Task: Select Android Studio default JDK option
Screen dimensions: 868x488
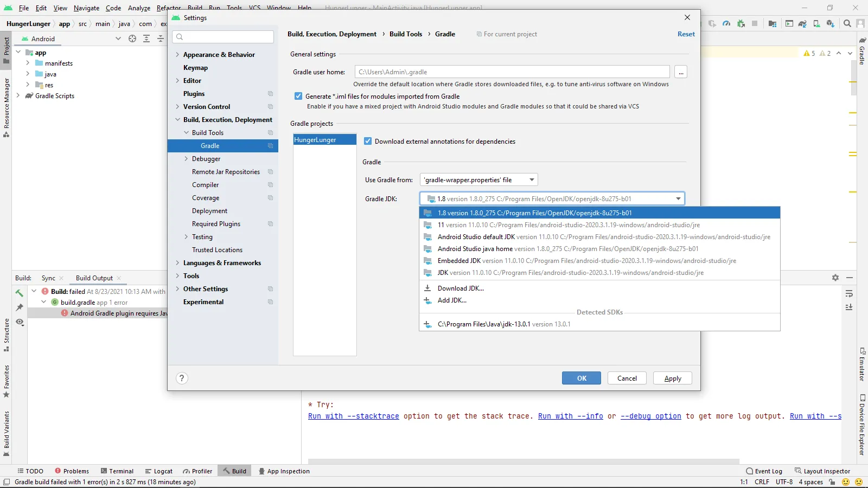Action: click(x=599, y=237)
